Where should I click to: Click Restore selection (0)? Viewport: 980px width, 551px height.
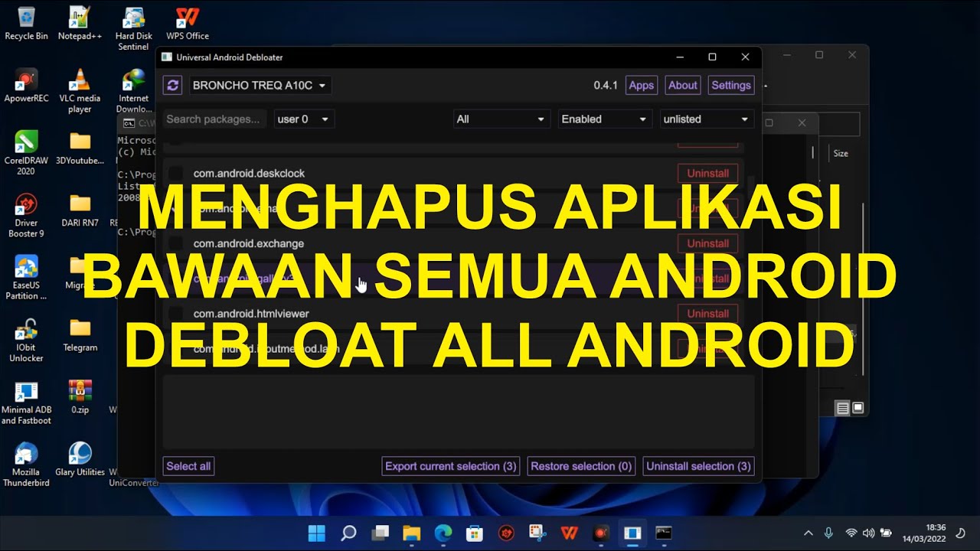[x=581, y=466]
